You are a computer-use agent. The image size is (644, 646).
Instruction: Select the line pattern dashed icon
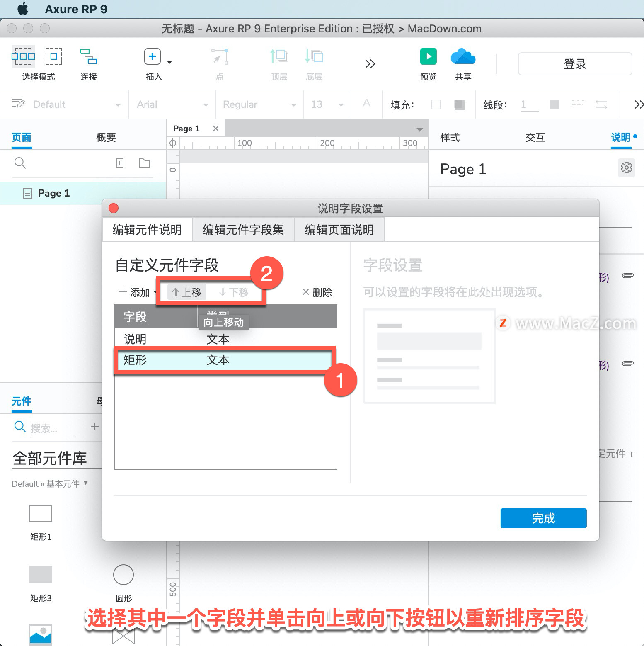(x=578, y=104)
